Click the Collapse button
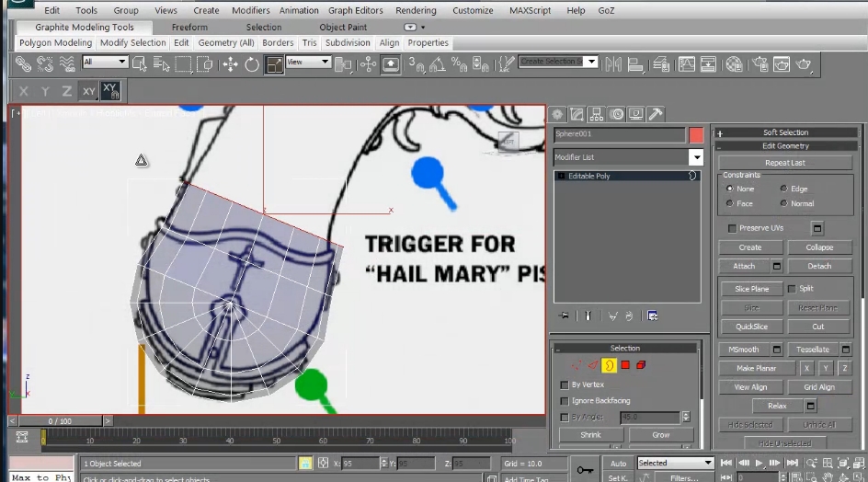Viewport: 868px width, 482px height. (x=819, y=247)
